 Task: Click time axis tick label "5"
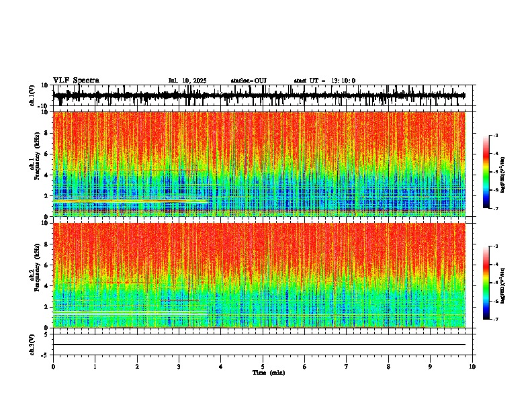click(x=263, y=367)
